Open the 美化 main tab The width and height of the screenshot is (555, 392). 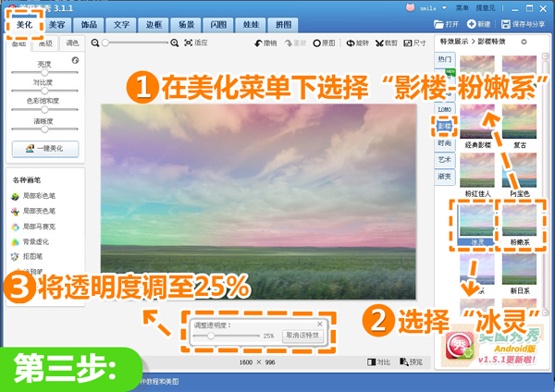[24, 25]
